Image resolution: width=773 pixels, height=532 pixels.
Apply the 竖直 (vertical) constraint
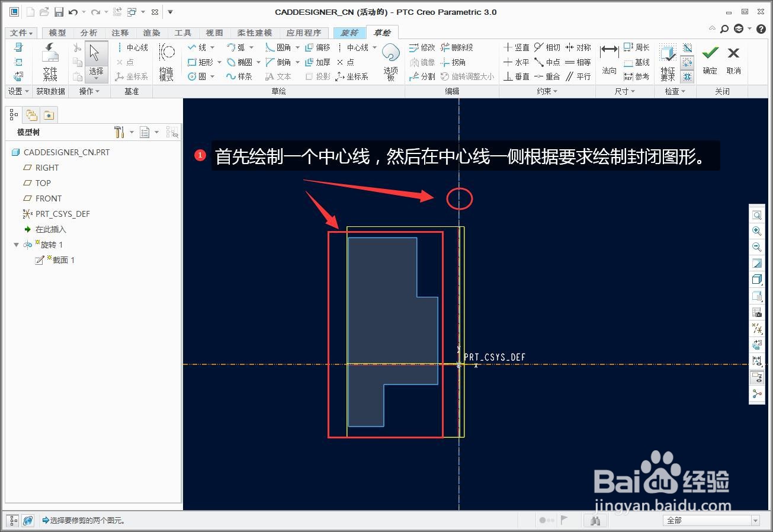click(x=517, y=47)
